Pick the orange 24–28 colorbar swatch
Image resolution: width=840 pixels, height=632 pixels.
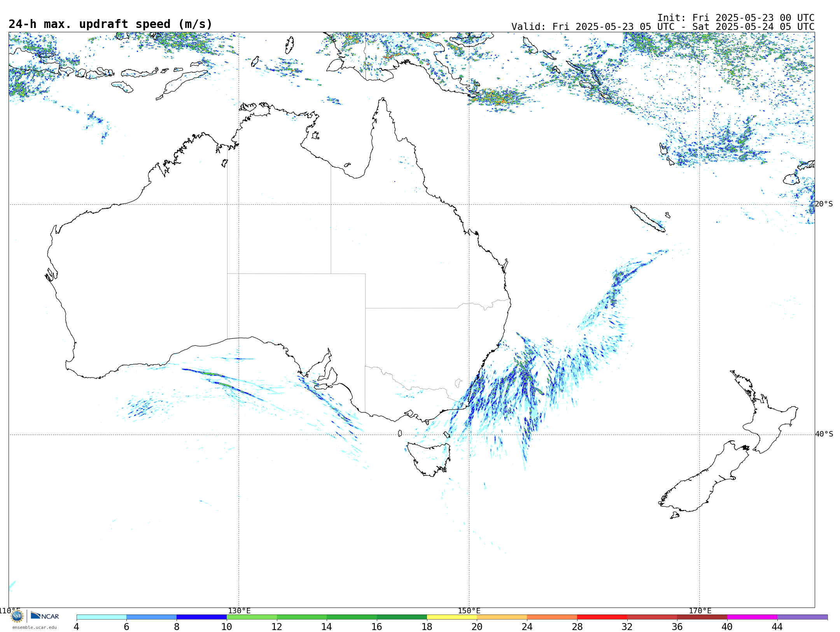click(552, 617)
